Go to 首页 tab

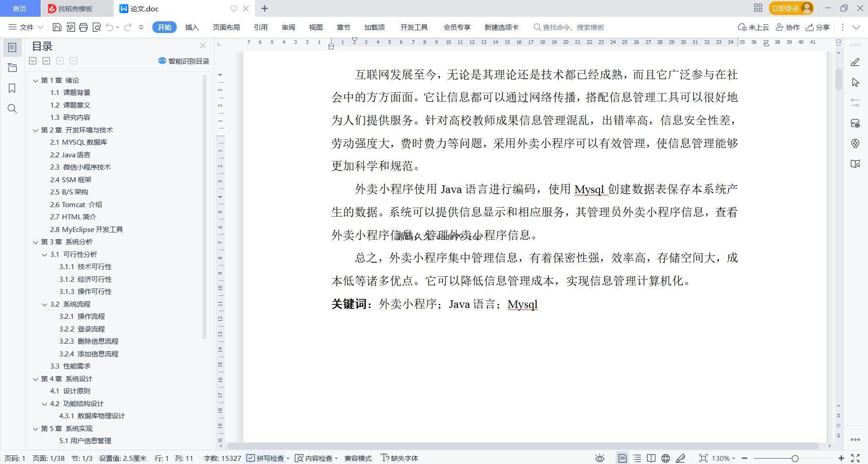point(19,9)
